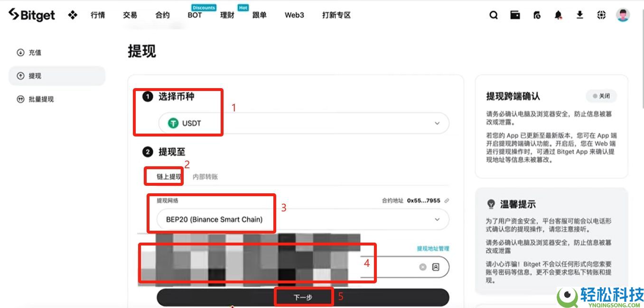Select 提现 in sidebar
Screen dimensions: 644x308
coord(57,76)
